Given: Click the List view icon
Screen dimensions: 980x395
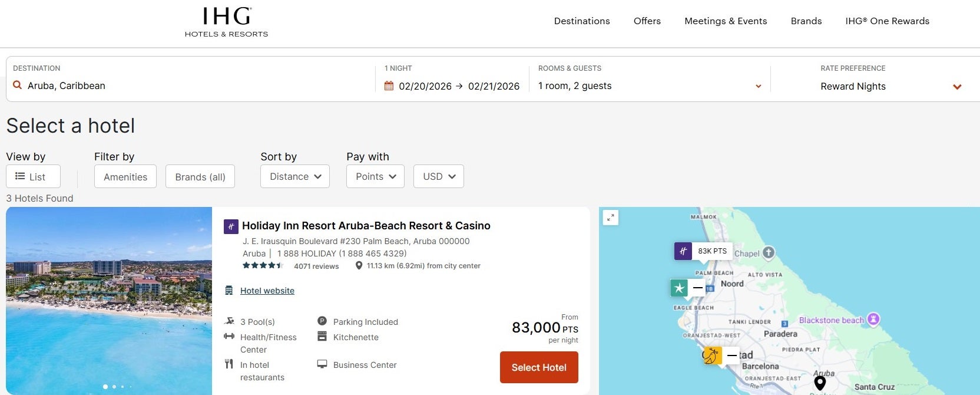Looking at the screenshot, I should point(20,176).
